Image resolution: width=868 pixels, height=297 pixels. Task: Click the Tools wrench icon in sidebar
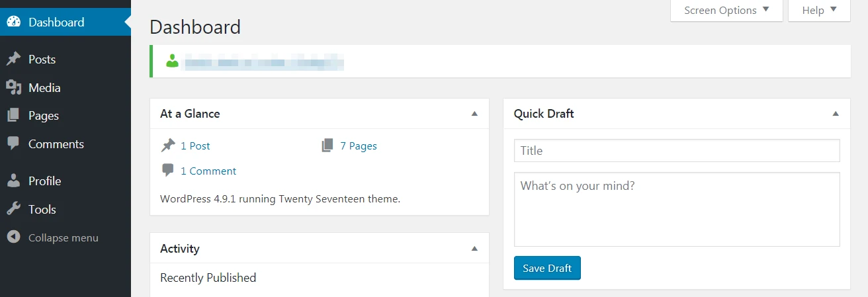pyautogui.click(x=13, y=210)
